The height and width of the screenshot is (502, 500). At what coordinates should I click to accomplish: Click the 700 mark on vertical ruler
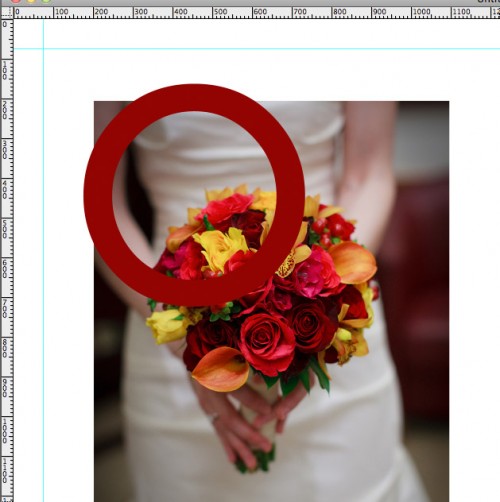coord(5,309)
